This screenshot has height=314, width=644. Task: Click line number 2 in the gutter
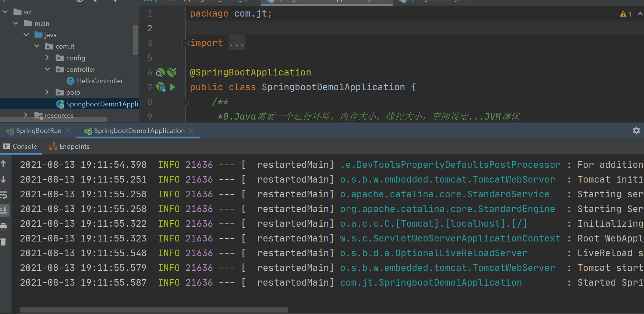pos(150,28)
